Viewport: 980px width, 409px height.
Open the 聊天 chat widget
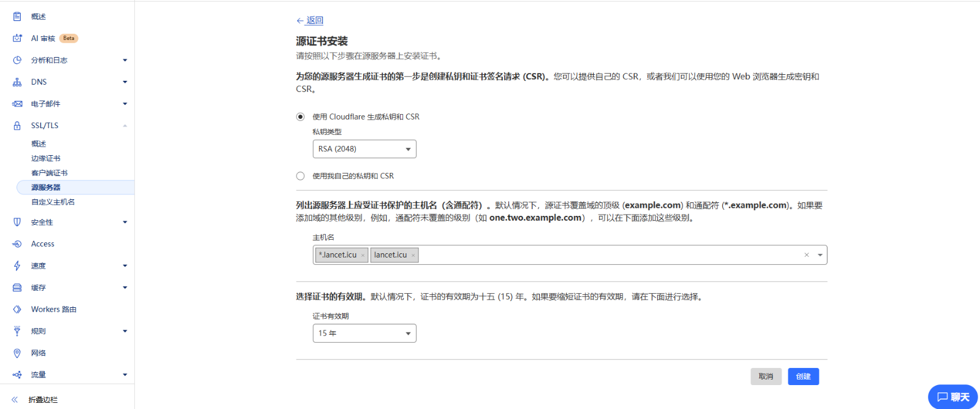(952, 397)
